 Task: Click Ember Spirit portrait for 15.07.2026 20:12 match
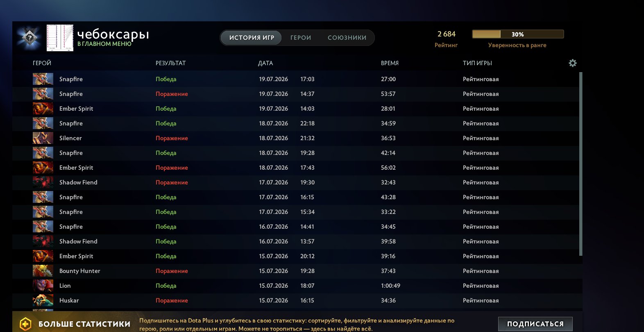click(x=43, y=256)
